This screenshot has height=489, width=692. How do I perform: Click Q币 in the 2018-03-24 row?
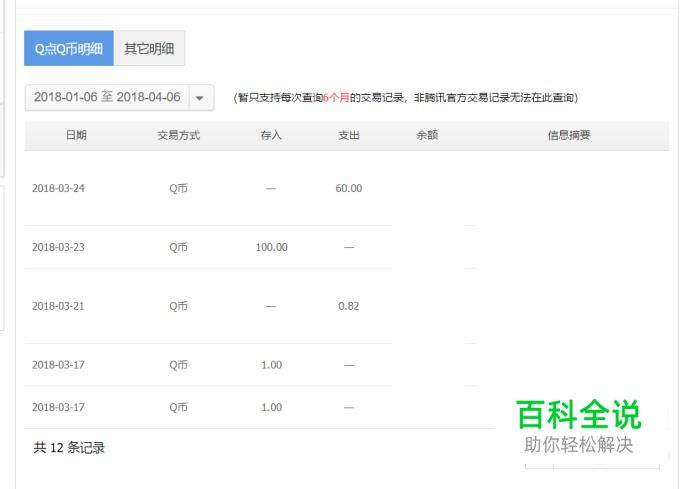[x=178, y=188]
